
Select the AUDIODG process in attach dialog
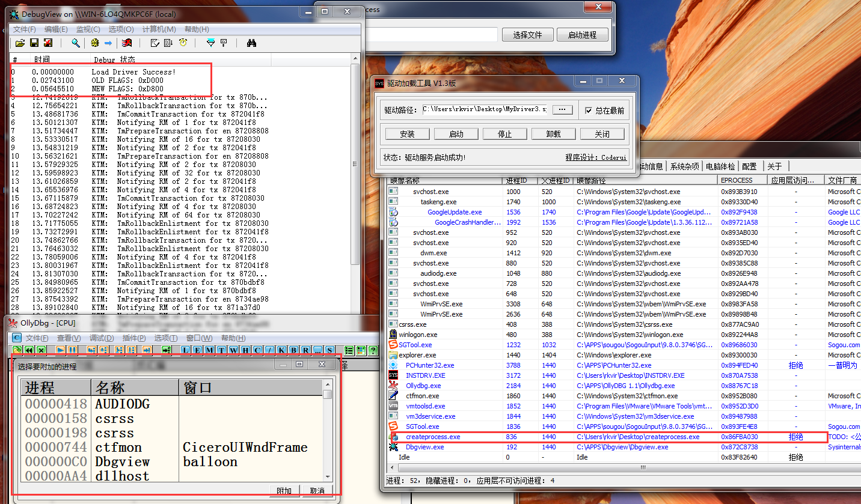pyautogui.click(x=172, y=404)
